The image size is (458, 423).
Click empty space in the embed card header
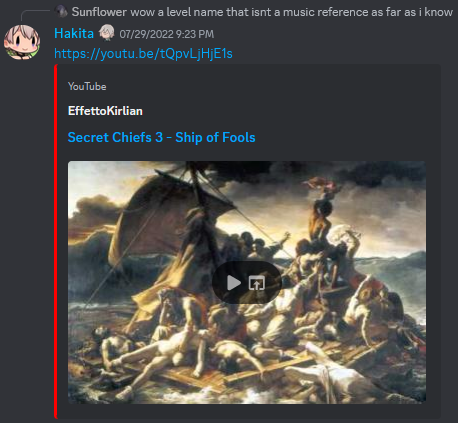[x=283, y=97]
